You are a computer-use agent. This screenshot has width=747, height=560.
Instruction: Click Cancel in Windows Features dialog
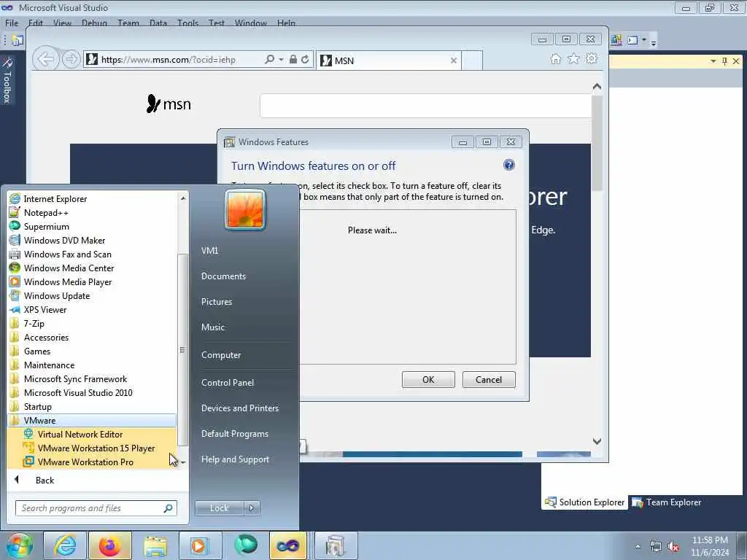click(x=489, y=379)
